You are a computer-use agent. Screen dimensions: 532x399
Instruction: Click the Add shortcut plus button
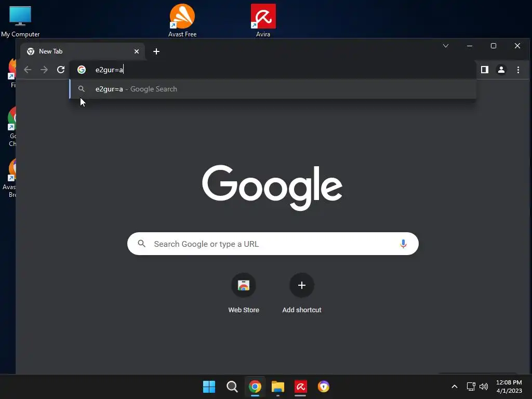(302, 285)
